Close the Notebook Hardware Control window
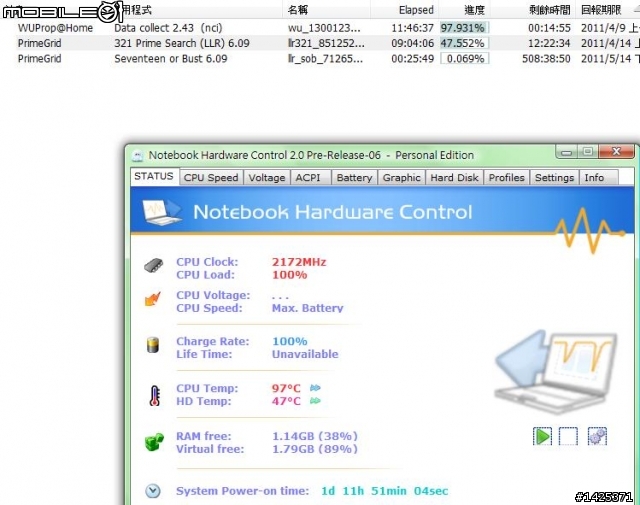The height and width of the screenshot is (505, 640). point(616,152)
